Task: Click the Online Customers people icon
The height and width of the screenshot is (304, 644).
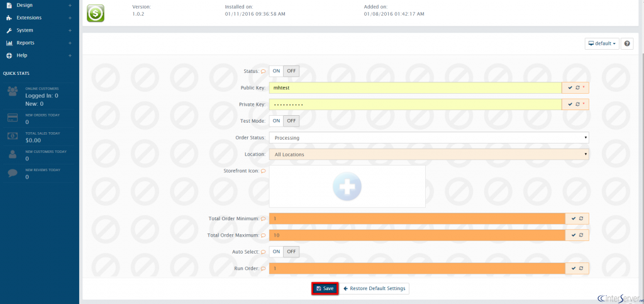Action: [13, 91]
